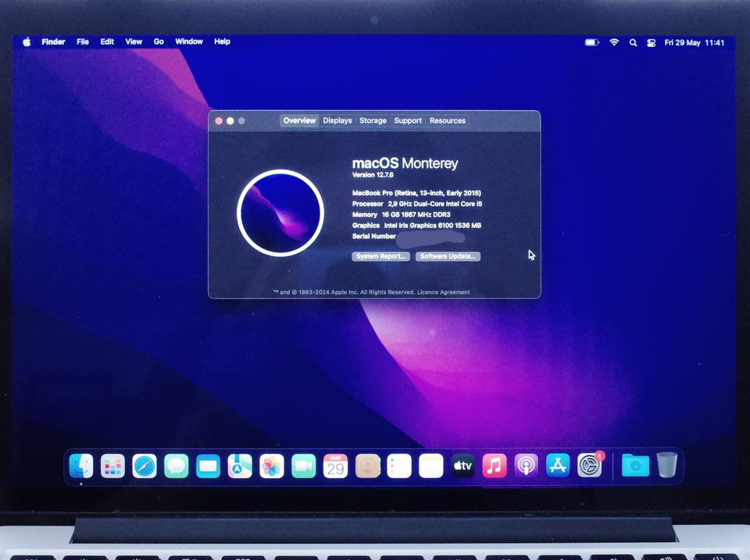Open the Licence Agreement link
The width and height of the screenshot is (750, 560).
click(444, 292)
